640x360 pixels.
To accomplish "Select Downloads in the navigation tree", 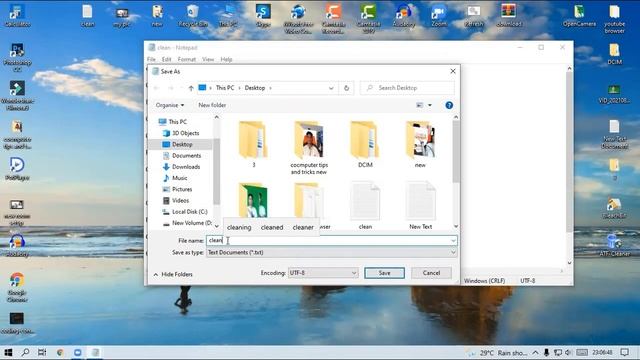I will (x=186, y=167).
